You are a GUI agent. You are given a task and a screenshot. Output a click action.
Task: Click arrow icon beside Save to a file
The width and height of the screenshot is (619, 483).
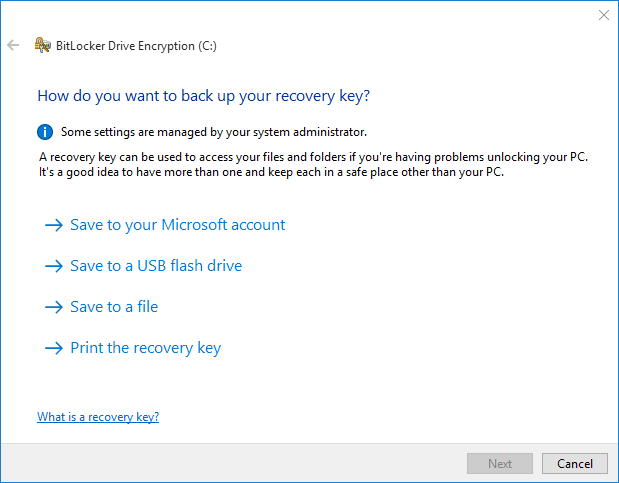54,307
